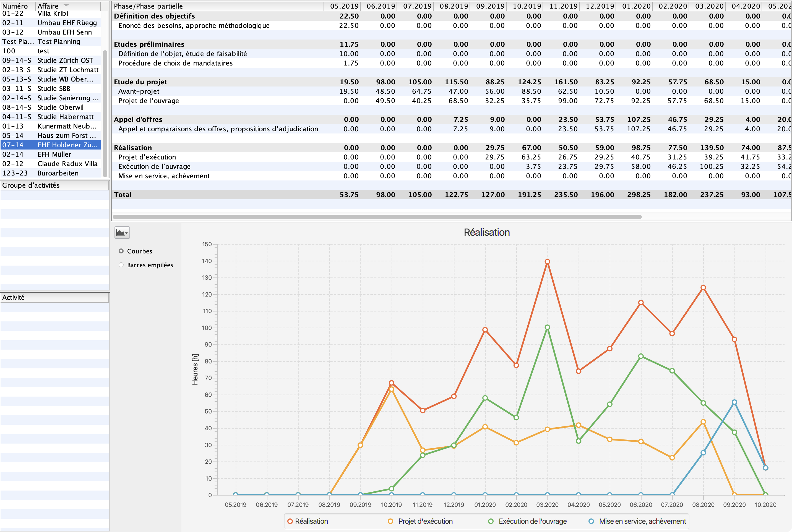The image size is (792, 532).
Task: Select the Kunermatt Neub... project row
Action: [51, 126]
